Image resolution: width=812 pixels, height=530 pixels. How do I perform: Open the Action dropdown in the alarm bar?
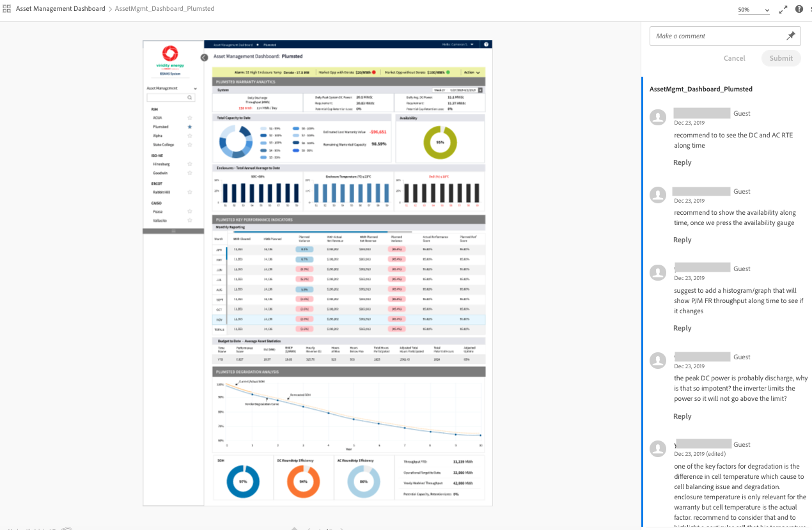(472, 72)
